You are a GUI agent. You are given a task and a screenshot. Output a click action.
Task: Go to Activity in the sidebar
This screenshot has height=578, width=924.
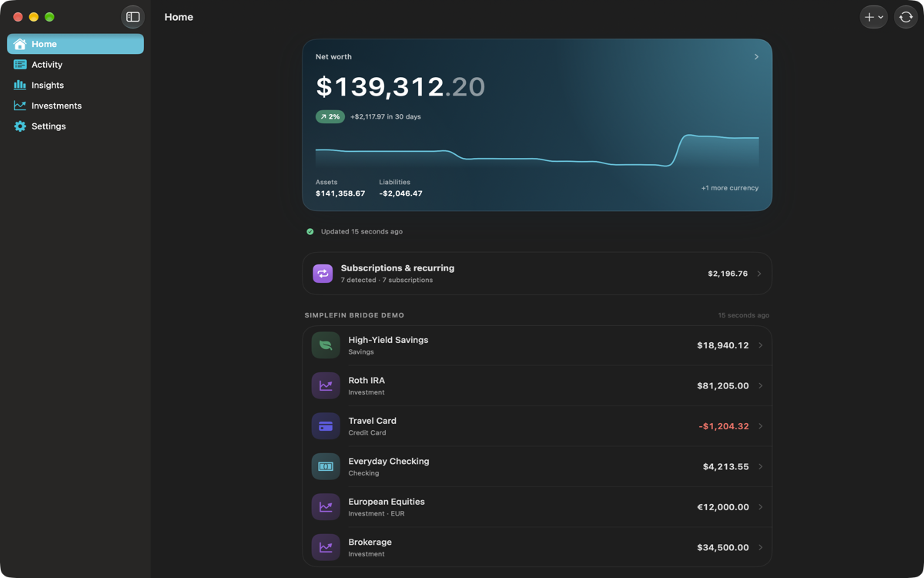(x=75, y=65)
